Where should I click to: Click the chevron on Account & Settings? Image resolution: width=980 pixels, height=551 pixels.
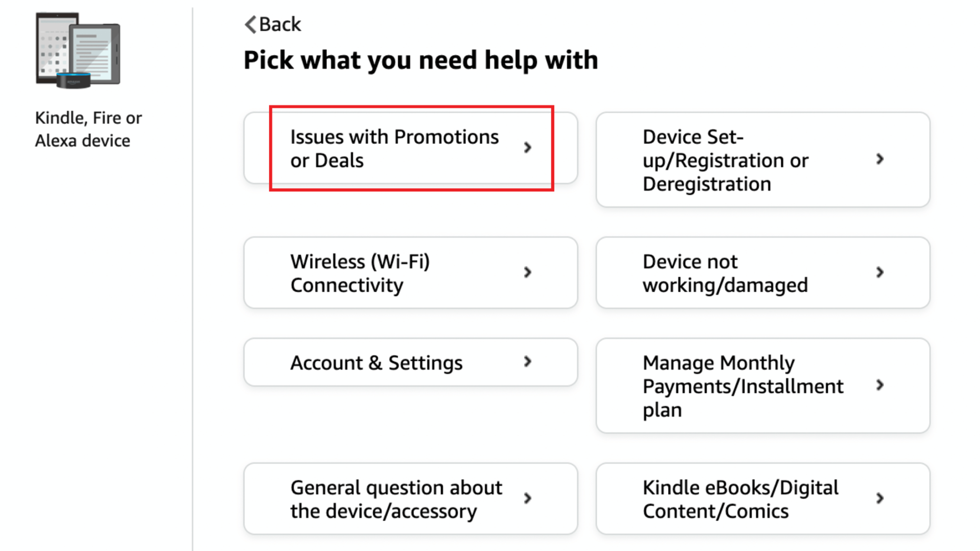(528, 362)
